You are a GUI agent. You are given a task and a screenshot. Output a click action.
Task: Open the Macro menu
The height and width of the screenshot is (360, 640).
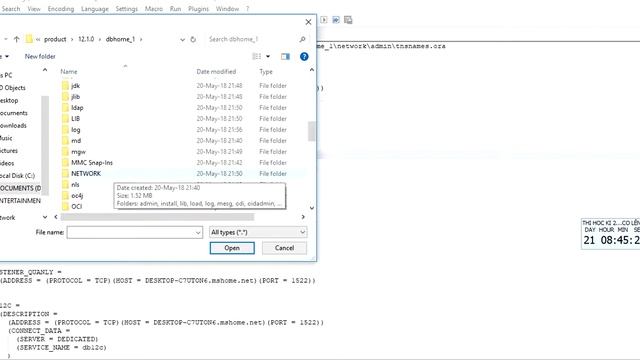pos(154,9)
